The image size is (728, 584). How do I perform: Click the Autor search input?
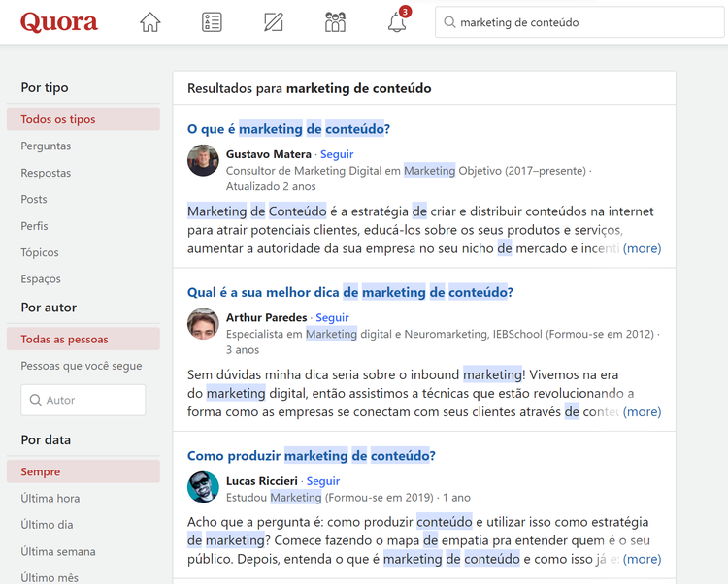tap(83, 400)
